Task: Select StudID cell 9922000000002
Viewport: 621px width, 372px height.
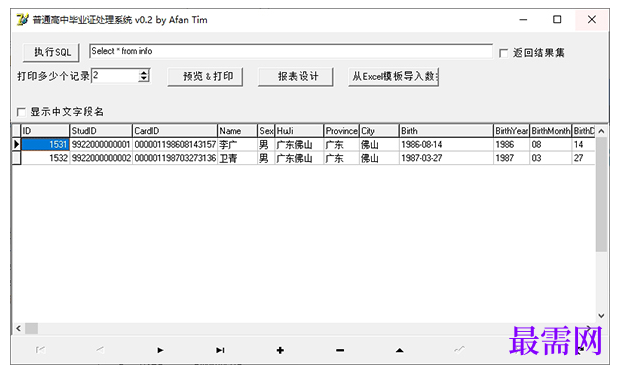Action: click(x=101, y=158)
